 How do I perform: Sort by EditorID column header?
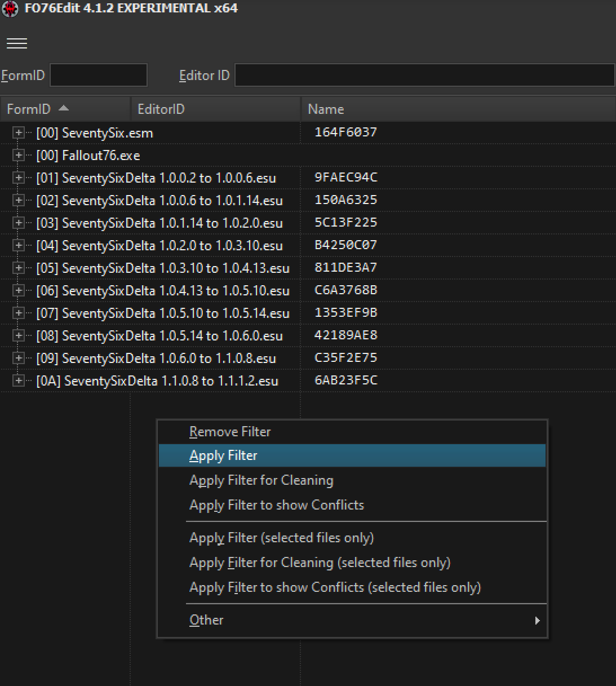click(x=215, y=109)
